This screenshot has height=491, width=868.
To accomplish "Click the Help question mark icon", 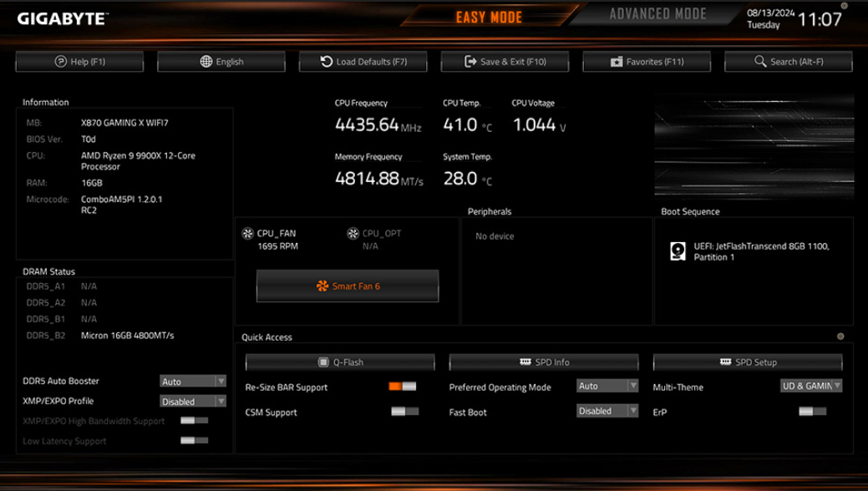I will (x=60, y=62).
